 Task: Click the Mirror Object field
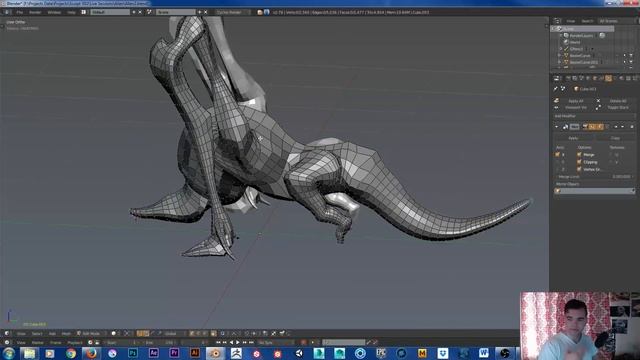tap(595, 191)
